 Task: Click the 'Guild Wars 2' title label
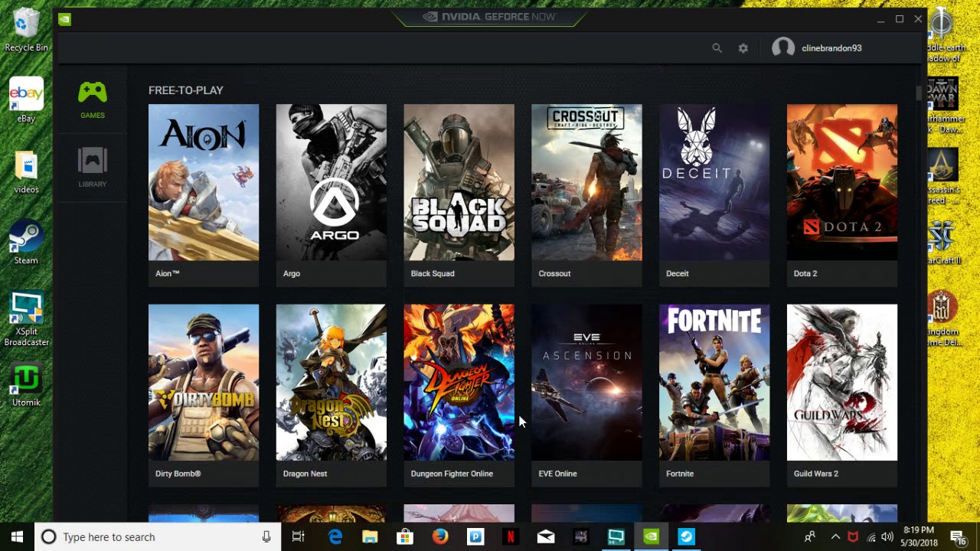[x=816, y=474]
